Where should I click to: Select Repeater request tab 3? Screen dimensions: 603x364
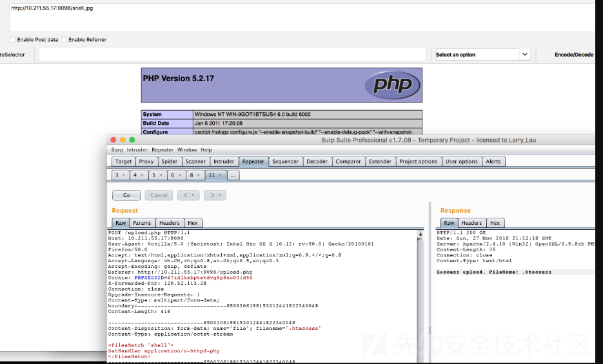[x=117, y=175]
